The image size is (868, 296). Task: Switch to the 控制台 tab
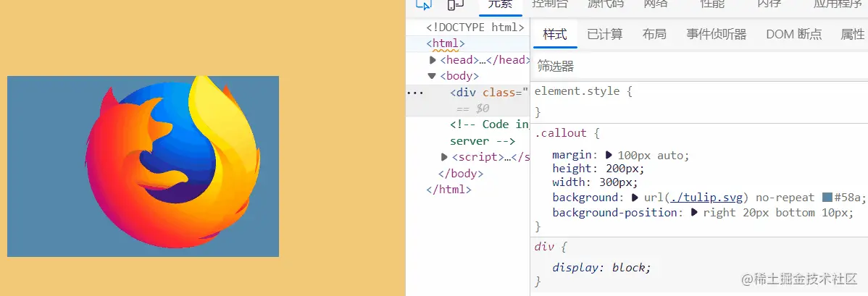(x=550, y=4)
